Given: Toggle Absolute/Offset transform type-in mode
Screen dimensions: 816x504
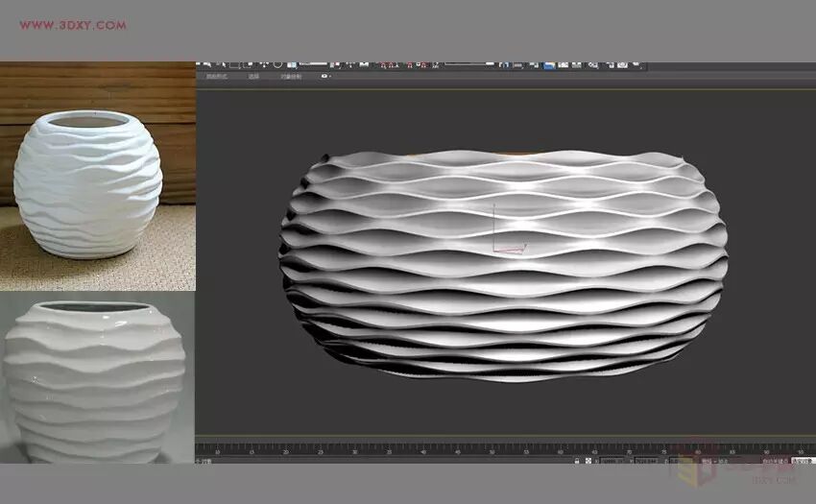Looking at the screenshot, I should [x=588, y=461].
